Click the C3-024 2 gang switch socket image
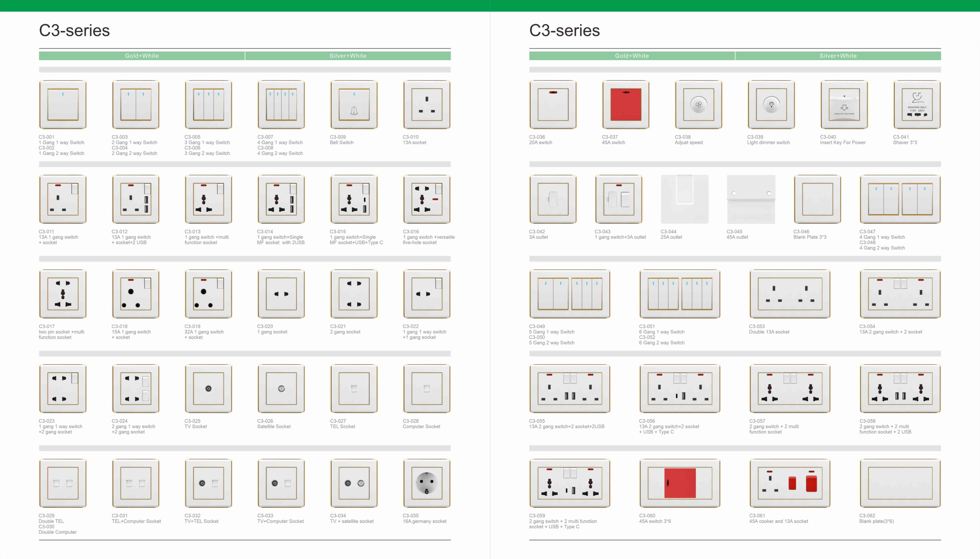Viewport: 980px width, 559px height. [135, 388]
